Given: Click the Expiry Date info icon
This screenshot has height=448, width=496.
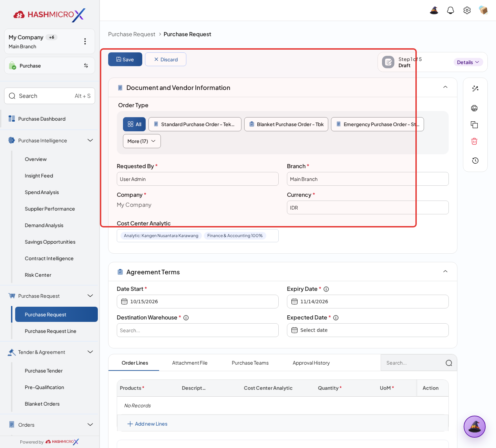Looking at the screenshot, I should pyautogui.click(x=326, y=289).
